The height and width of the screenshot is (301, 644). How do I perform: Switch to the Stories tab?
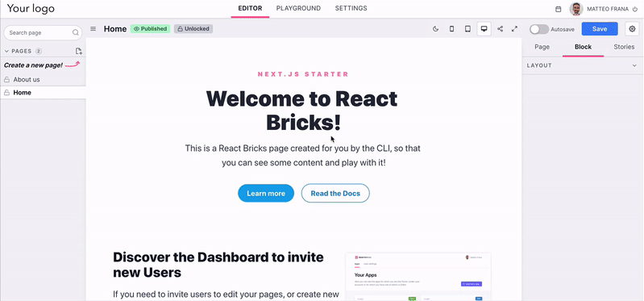pos(624,47)
